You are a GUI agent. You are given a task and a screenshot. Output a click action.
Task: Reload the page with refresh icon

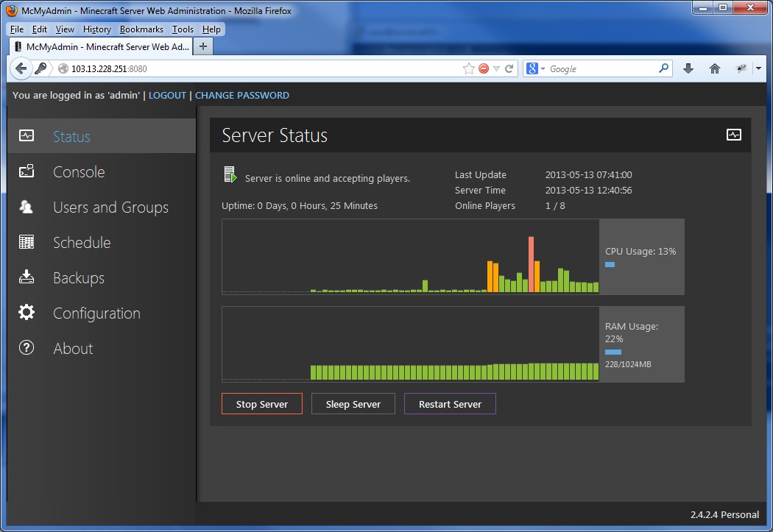(x=509, y=68)
